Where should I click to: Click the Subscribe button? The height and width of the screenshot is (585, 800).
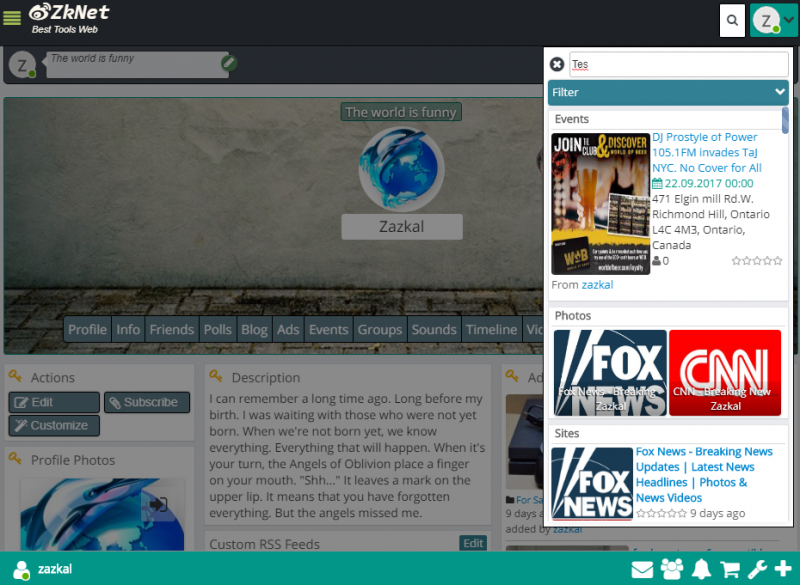pos(147,402)
